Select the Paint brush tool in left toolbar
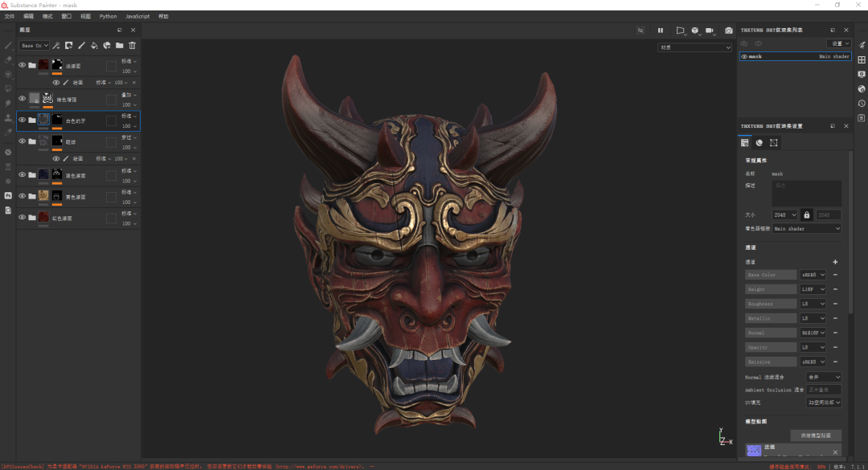This screenshot has width=868, height=470. (8, 46)
